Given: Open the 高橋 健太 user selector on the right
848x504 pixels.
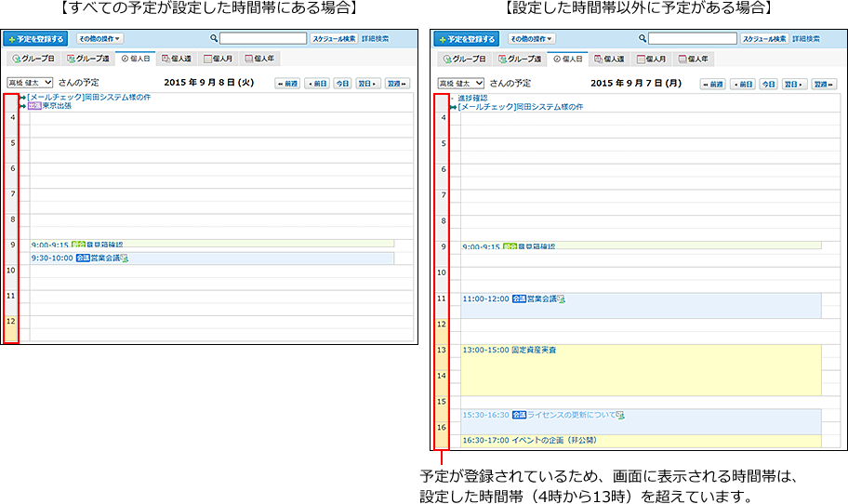Looking at the screenshot, I should tap(457, 83).
